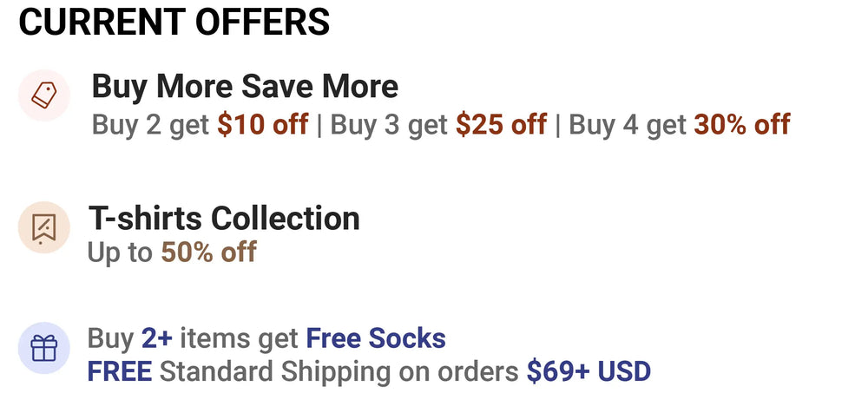The height and width of the screenshot is (413, 868).
Task: Click the "50% off" T-shirts discount
Action: pyautogui.click(x=208, y=252)
